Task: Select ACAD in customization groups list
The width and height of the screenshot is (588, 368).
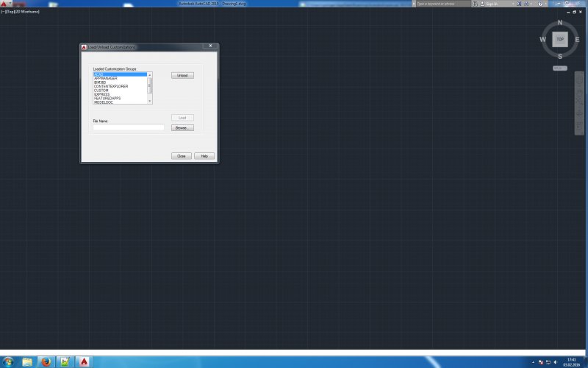Action: coord(120,74)
